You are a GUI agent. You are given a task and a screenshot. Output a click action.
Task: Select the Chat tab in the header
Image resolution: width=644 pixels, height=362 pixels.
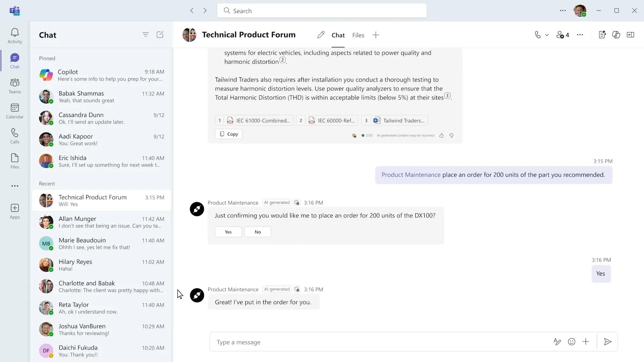click(x=338, y=35)
